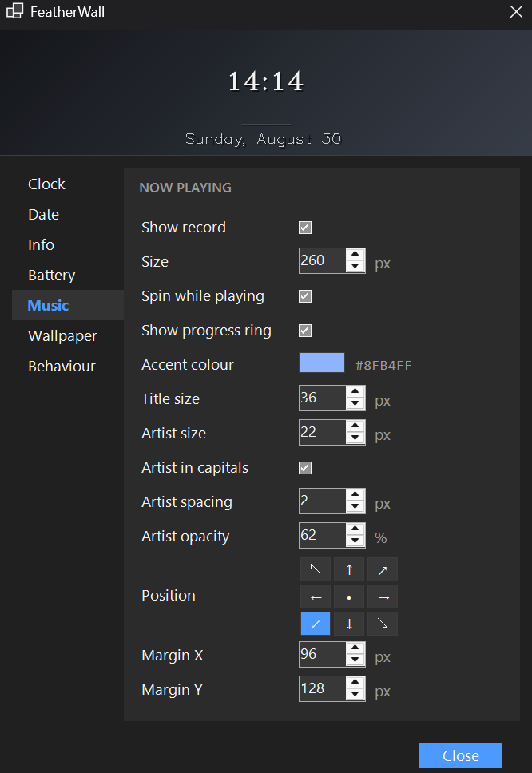Set position to top-left arrow

[315, 569]
